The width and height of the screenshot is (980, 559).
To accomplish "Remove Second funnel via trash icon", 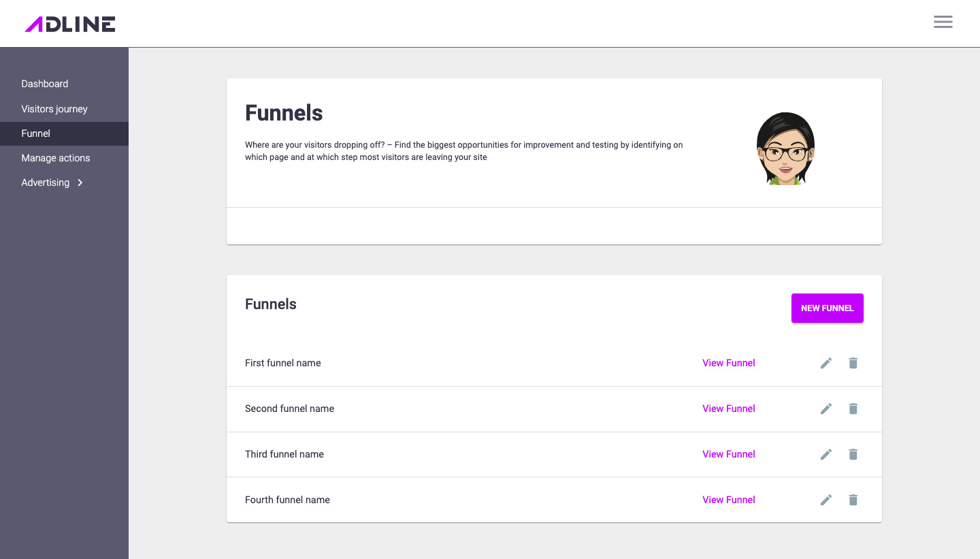I will 853,409.
